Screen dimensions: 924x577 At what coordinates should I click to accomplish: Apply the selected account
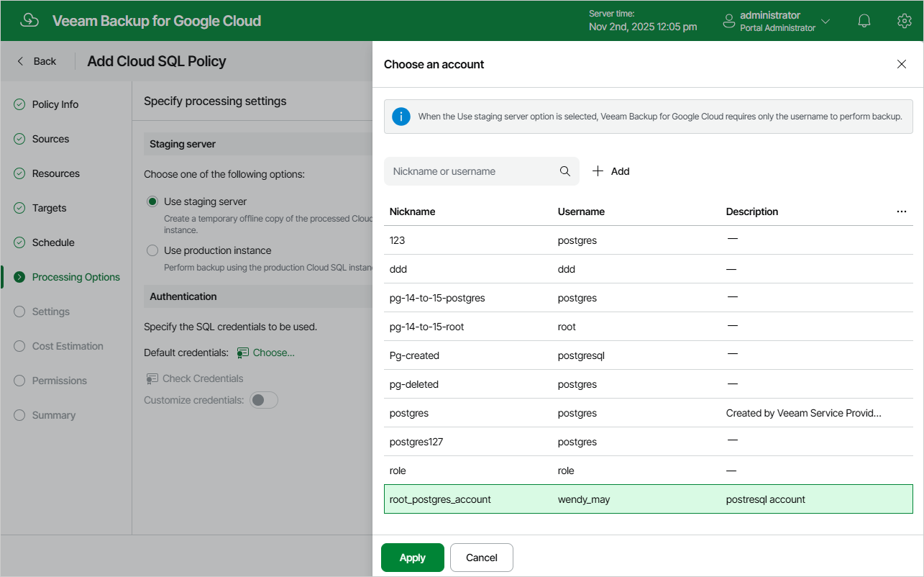point(413,558)
